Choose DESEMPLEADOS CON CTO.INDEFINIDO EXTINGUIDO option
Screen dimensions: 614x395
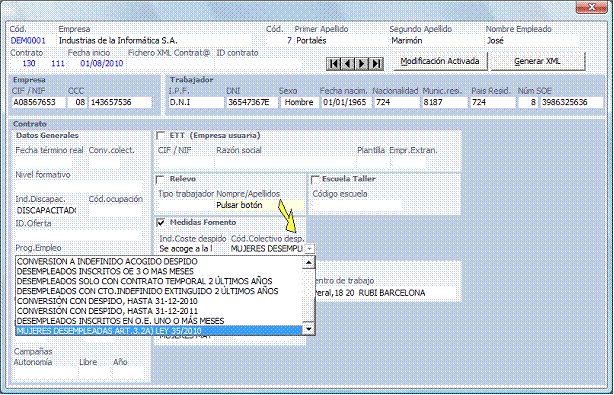click(x=159, y=291)
